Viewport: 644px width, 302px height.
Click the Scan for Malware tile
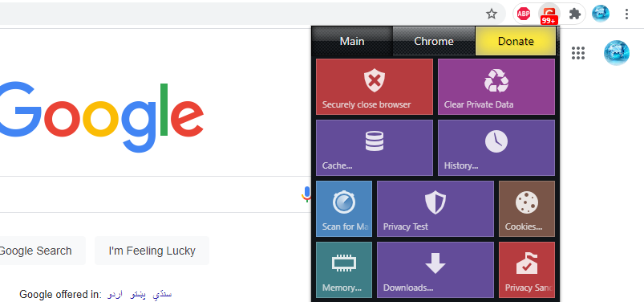[344, 209]
